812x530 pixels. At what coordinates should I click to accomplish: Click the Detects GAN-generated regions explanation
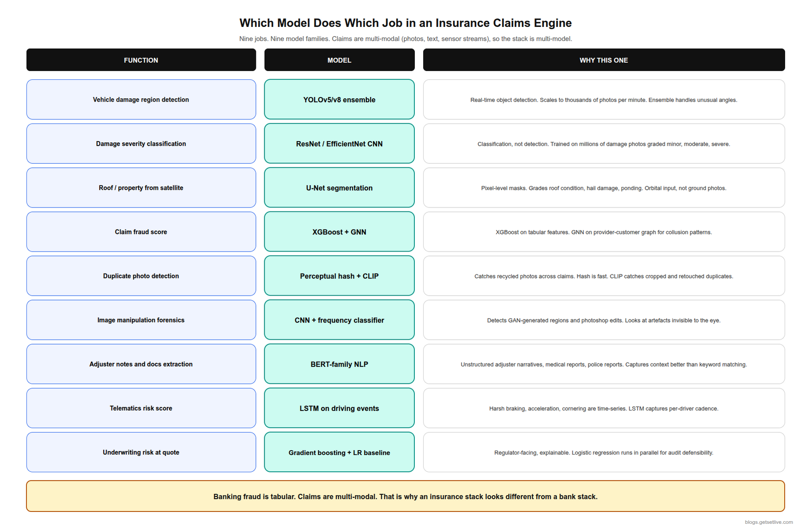pyautogui.click(x=604, y=320)
